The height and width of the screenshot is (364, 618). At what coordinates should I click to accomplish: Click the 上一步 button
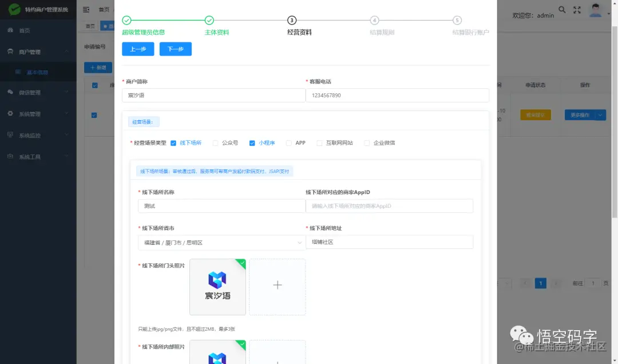(x=138, y=49)
